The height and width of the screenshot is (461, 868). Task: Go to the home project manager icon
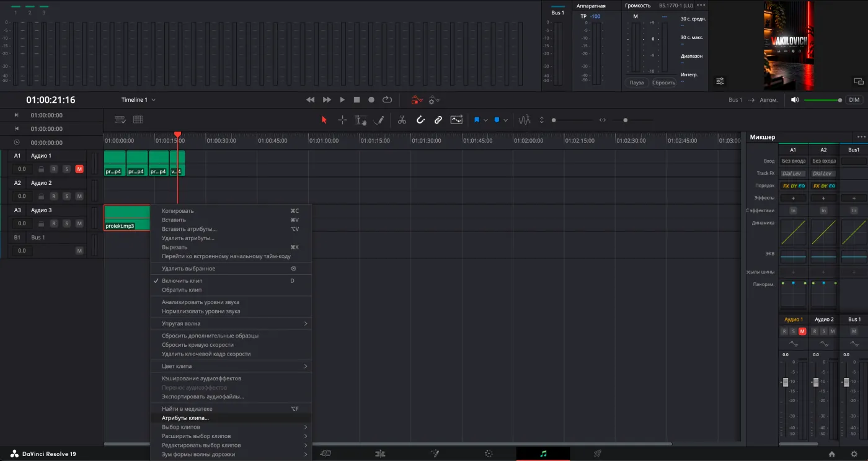tap(832, 454)
